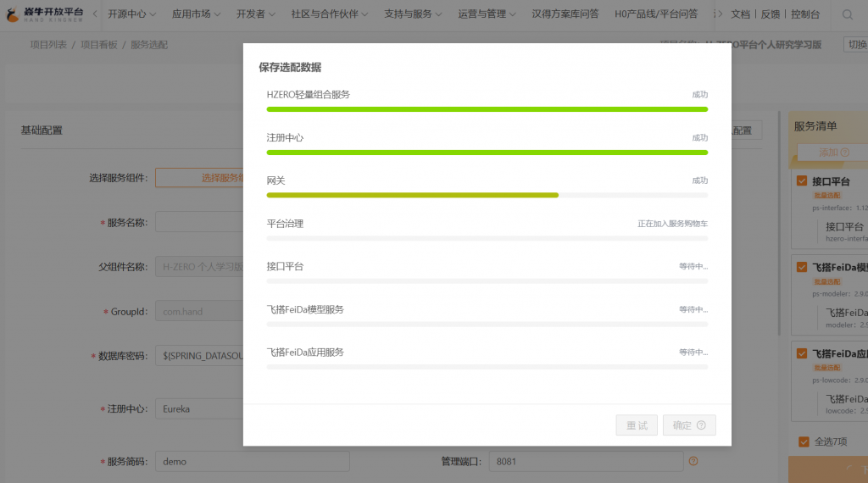Viewport: 868px width, 483px height.
Task: Click the 重试 retry button
Action: click(637, 425)
